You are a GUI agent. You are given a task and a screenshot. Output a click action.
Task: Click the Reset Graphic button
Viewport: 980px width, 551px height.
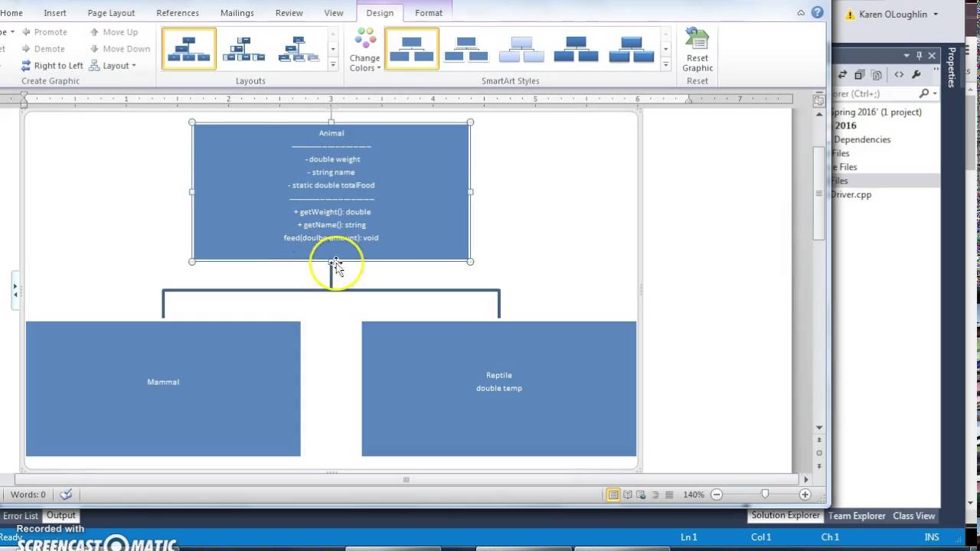pos(697,51)
